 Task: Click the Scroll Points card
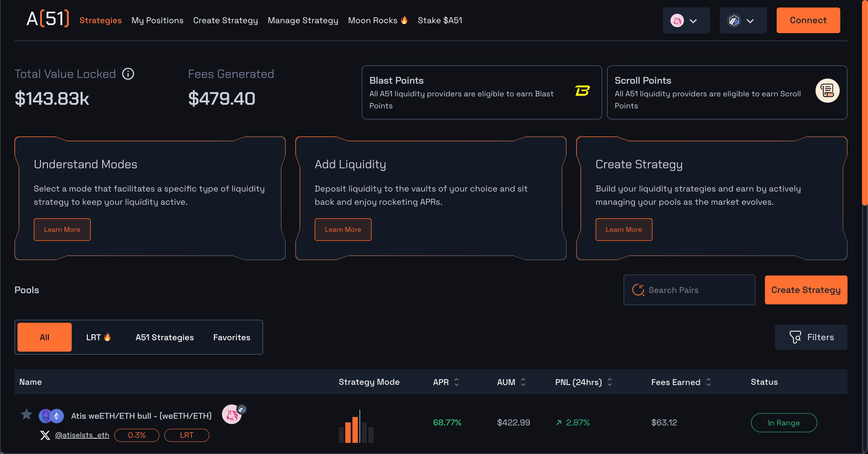pos(727,92)
